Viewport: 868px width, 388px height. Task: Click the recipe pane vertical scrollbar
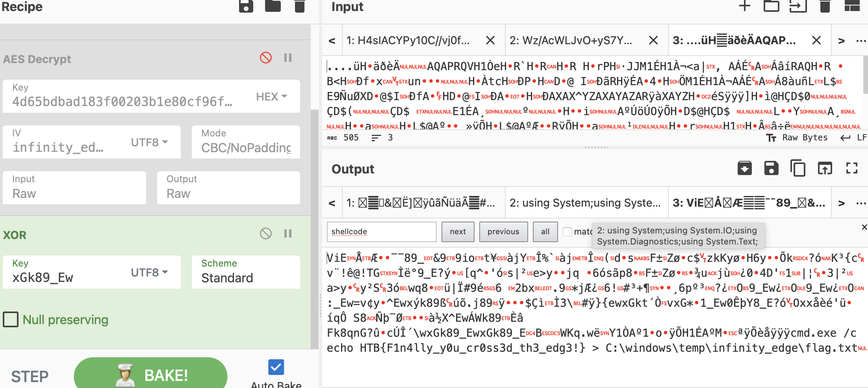pyautogui.click(x=315, y=229)
